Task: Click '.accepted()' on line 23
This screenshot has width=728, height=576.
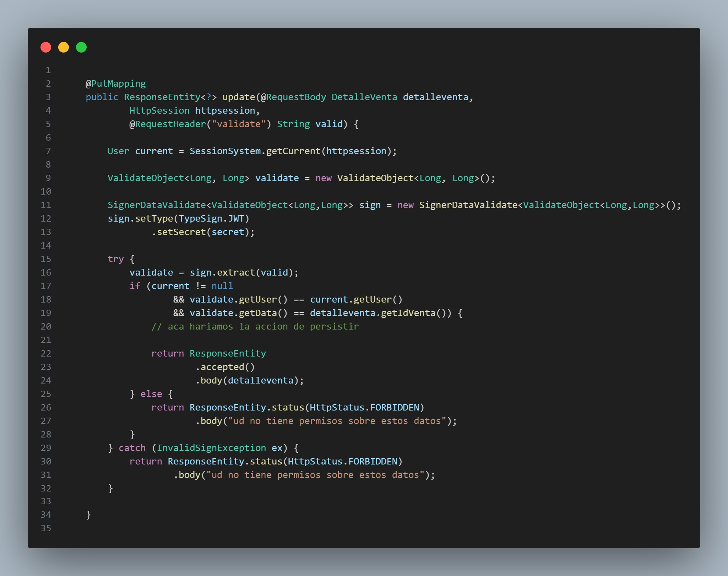Action: click(225, 367)
